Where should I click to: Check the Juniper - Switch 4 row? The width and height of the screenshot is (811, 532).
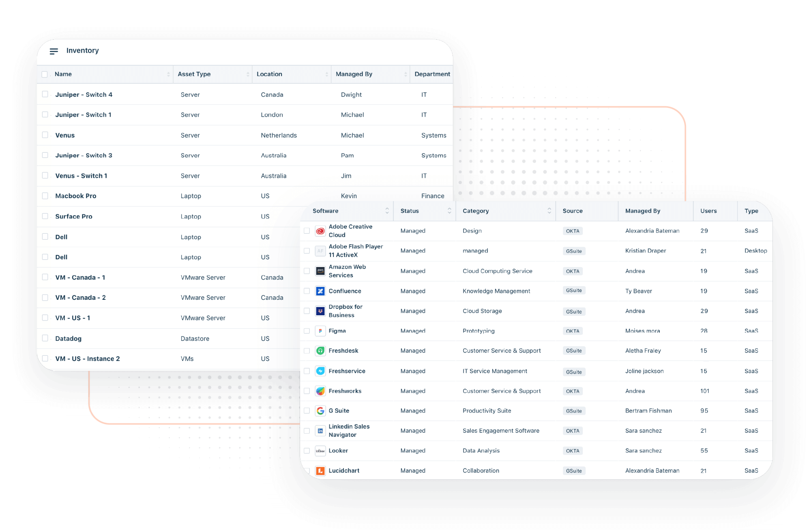45,94
